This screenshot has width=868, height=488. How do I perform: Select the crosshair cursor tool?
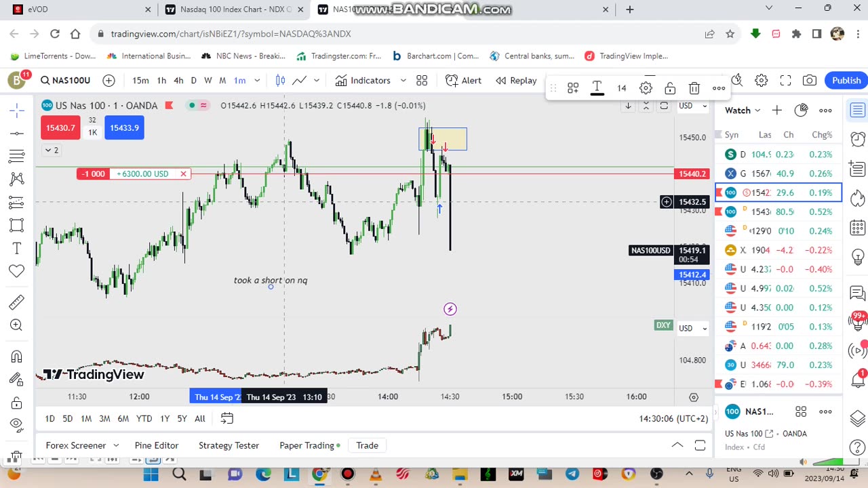click(17, 110)
